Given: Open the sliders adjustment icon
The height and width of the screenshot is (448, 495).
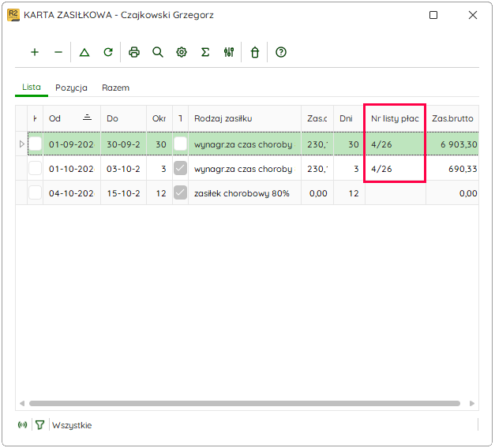Looking at the screenshot, I should (229, 52).
